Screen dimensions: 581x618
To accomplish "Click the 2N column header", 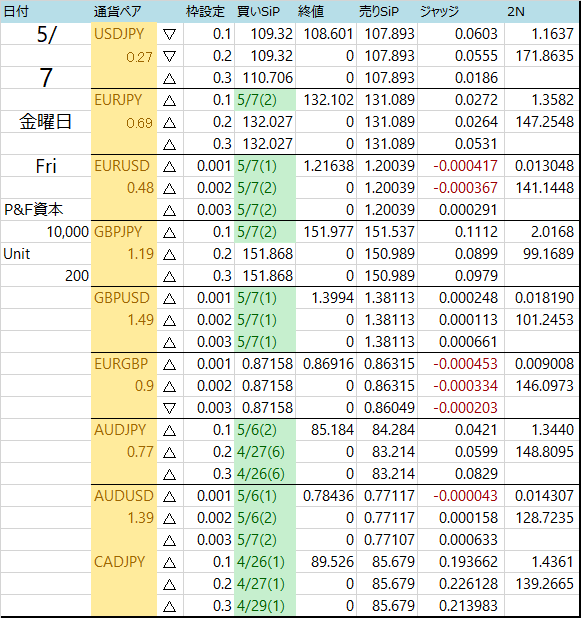I will 516,11.
